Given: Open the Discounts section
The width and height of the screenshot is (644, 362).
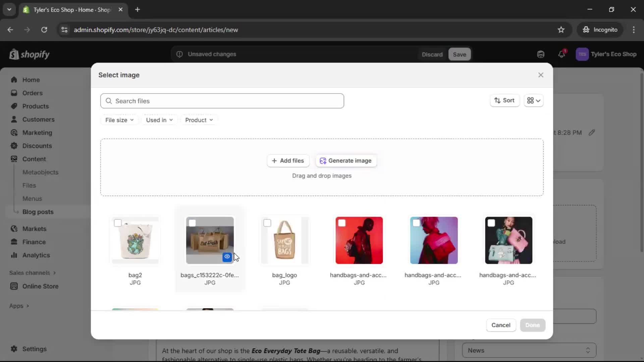Looking at the screenshot, I should 37,145.
